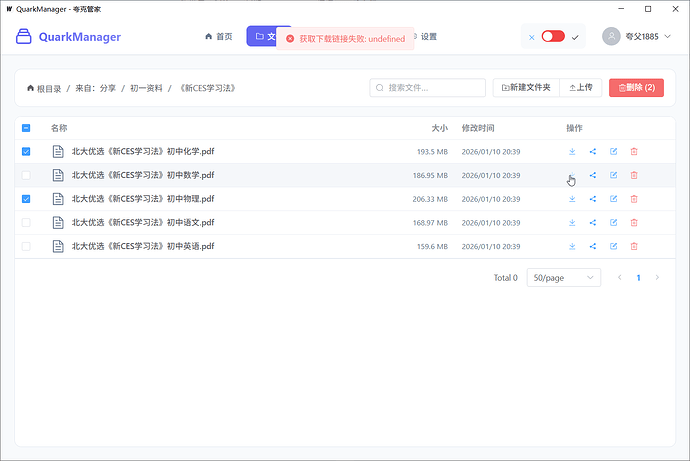690x461 pixels.
Task: Click the X icon beside the red switch
Action: click(532, 37)
